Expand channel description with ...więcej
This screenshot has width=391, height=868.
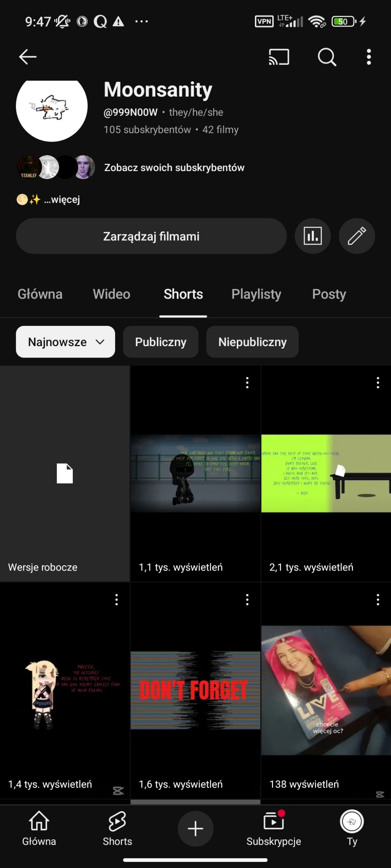[x=62, y=199]
